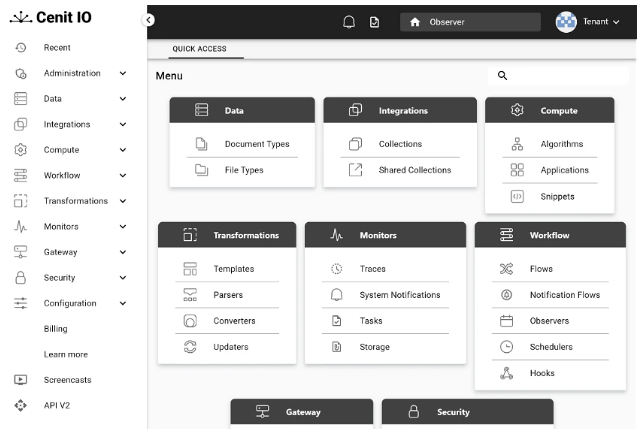The image size is (637, 429).
Task: Open the Document Types link
Action: coord(257,144)
